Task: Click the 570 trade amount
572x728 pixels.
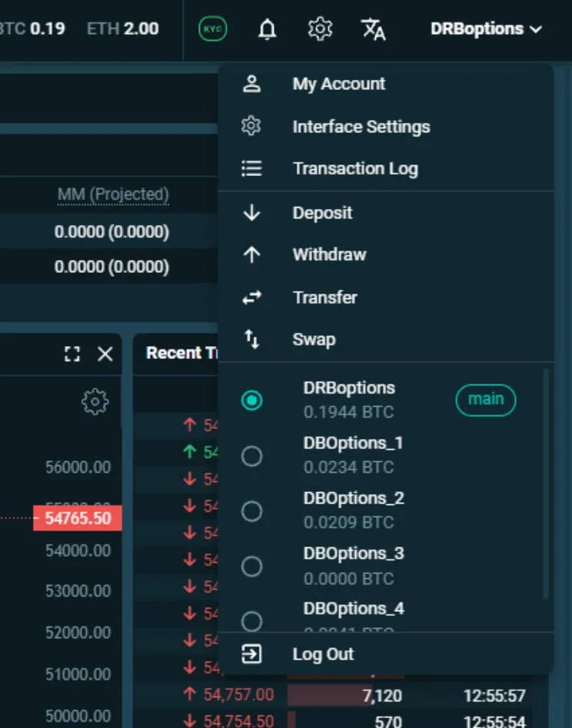Action: (388, 722)
